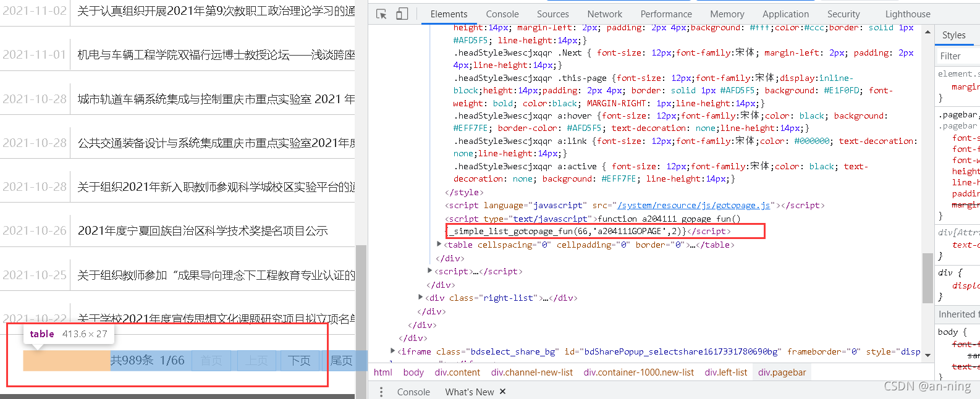Close the What's New drawer tab

(x=502, y=392)
